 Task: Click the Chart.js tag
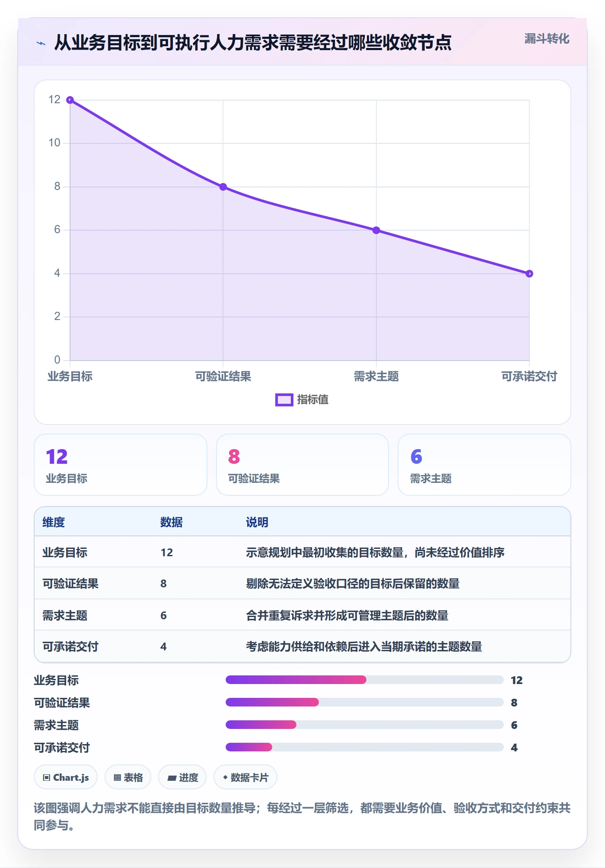point(66,777)
